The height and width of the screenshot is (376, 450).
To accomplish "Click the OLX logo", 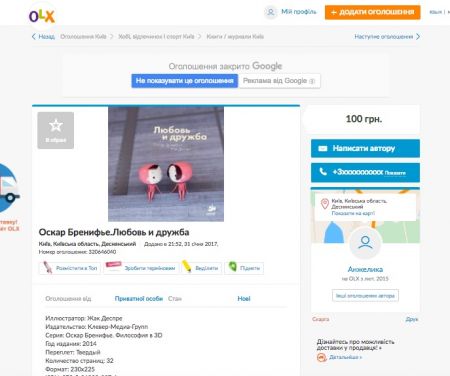I will coord(42,16).
